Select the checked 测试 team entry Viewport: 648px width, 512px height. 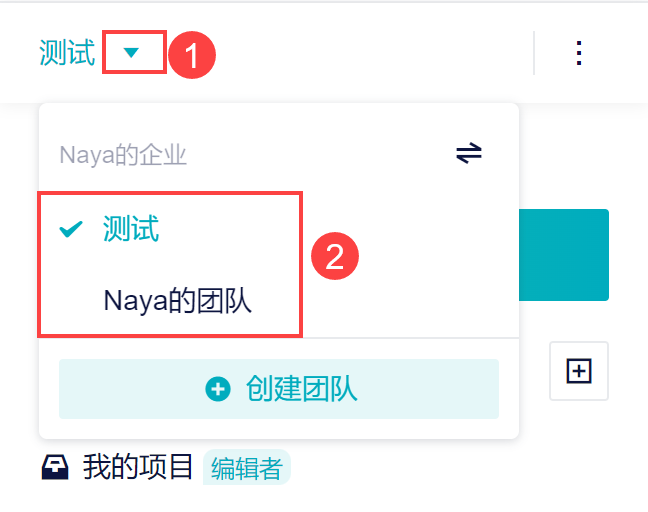(131, 230)
